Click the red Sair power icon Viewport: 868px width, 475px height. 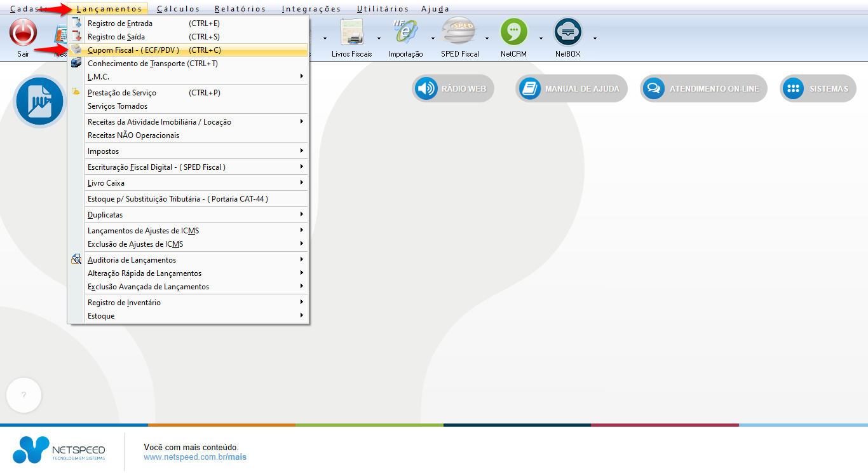(23, 32)
